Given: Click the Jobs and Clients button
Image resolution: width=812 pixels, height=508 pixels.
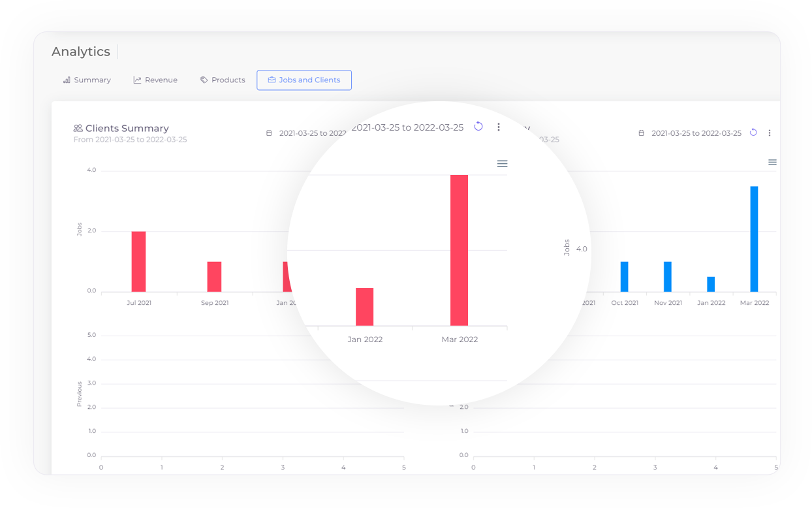Looking at the screenshot, I should pyautogui.click(x=304, y=80).
